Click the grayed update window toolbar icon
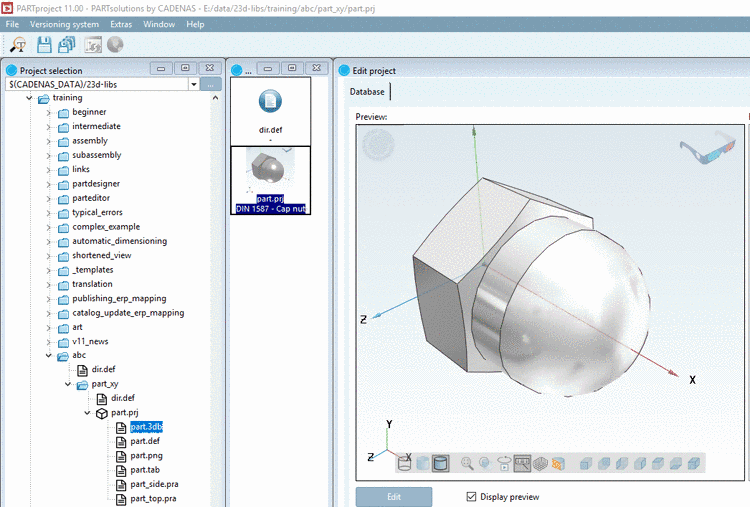Image resolution: width=750 pixels, height=507 pixels. (x=93, y=45)
